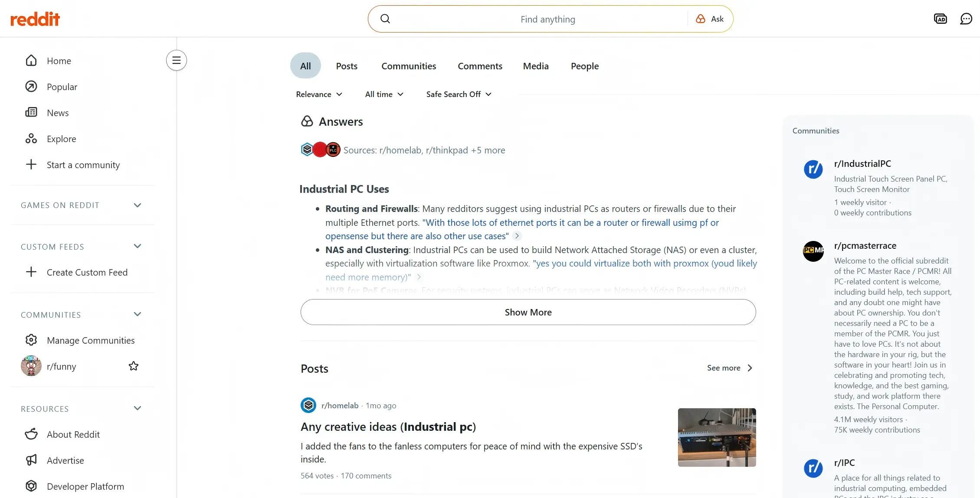Click the r/homelab avatar on the post

point(308,406)
